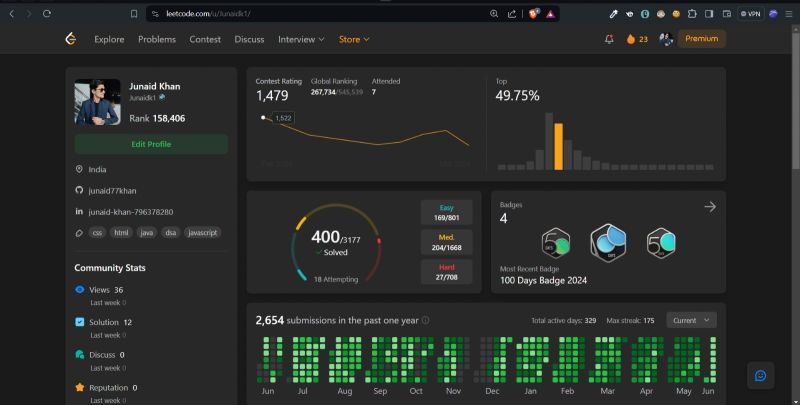
Task: Expand the Store dropdown menu
Action: [354, 39]
